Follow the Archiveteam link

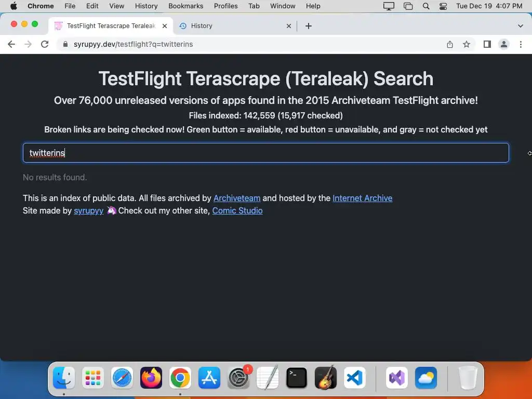(237, 198)
